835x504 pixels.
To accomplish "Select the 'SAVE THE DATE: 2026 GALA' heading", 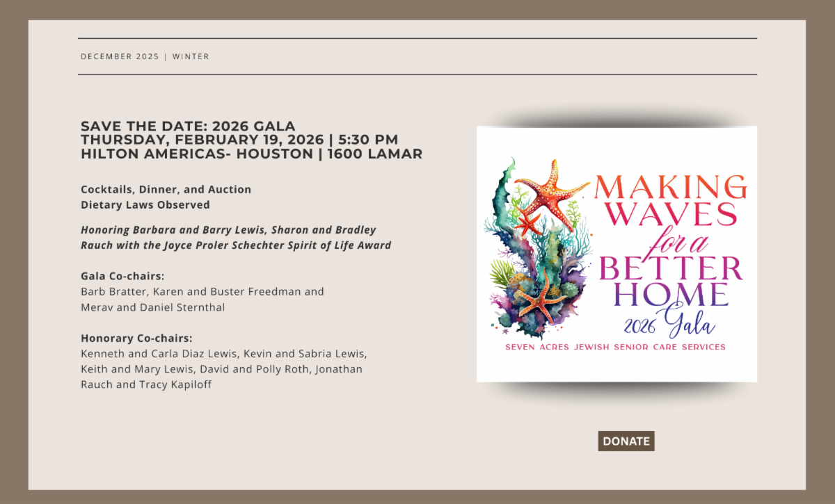I will 188,127.
